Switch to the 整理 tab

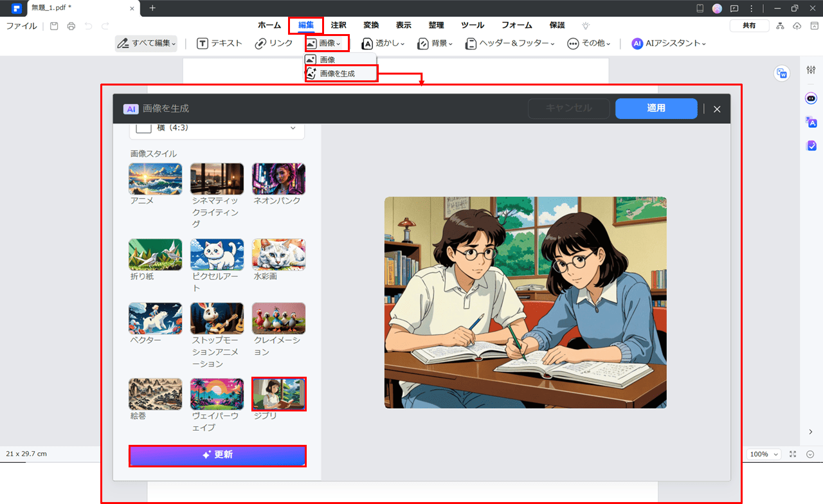coord(436,25)
